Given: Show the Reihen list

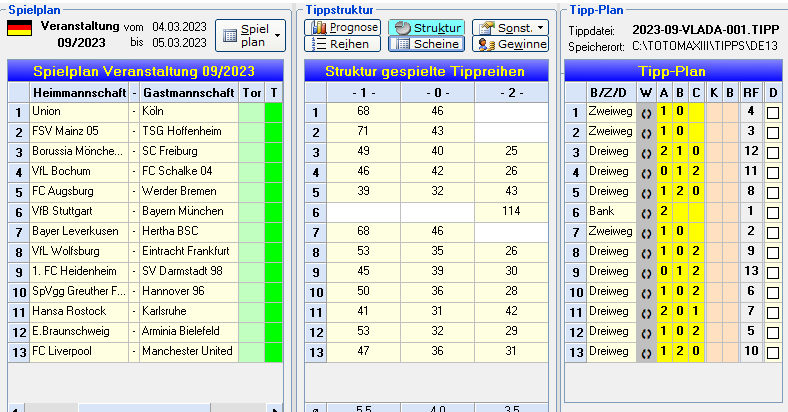Looking at the screenshot, I should point(342,44).
